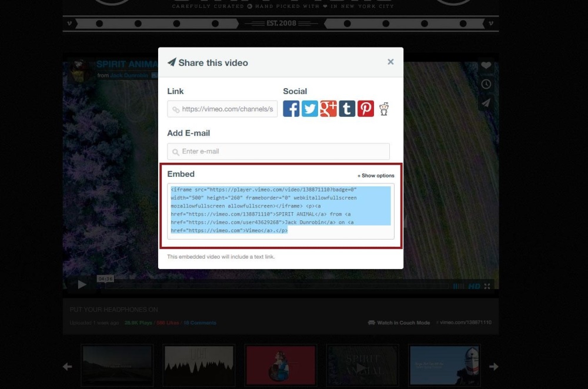The width and height of the screenshot is (588, 389).
Task: Click the video progress bar
Action: [x=277, y=286]
